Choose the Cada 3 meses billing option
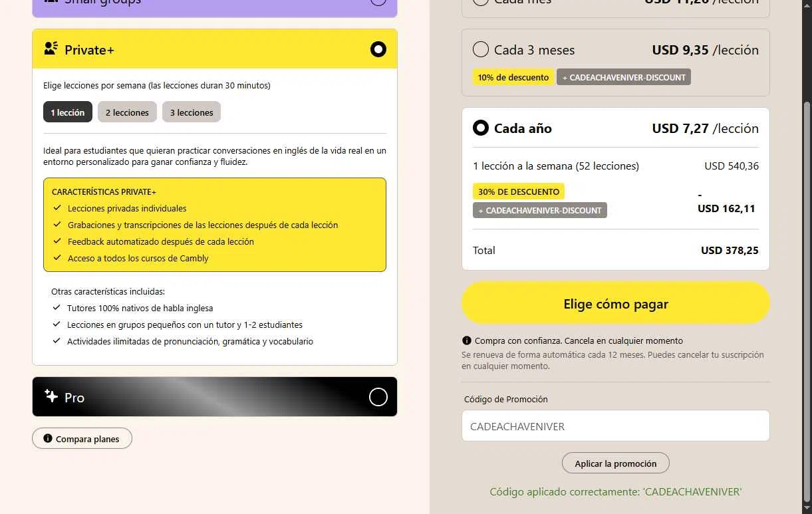Screen dimensions: 812x514 pyautogui.click(x=480, y=50)
